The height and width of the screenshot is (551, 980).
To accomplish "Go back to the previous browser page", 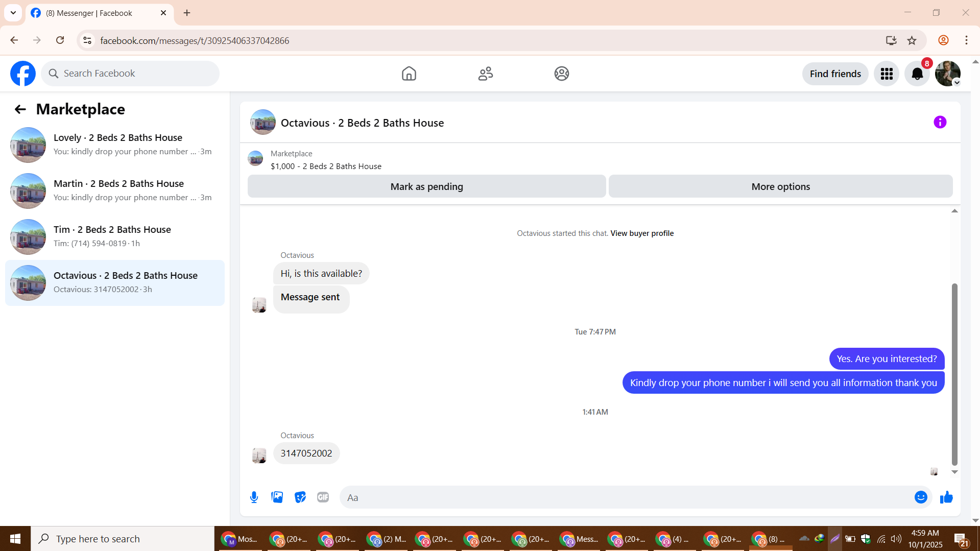I will [14, 40].
